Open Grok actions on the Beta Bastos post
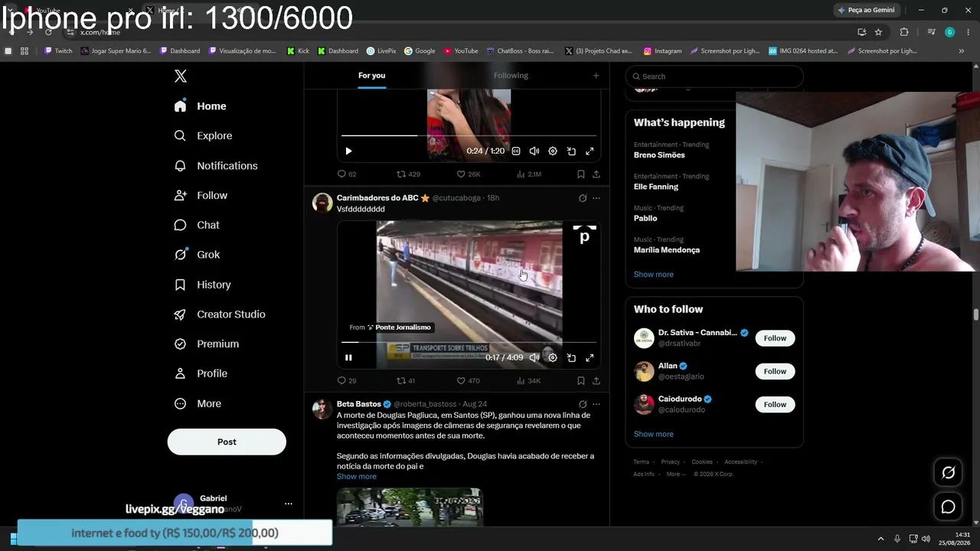Screen dimensions: 980x551 click(x=583, y=404)
